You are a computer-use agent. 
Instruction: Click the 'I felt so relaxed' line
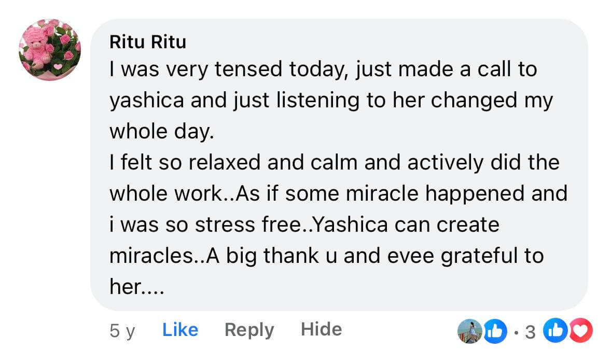click(x=334, y=162)
